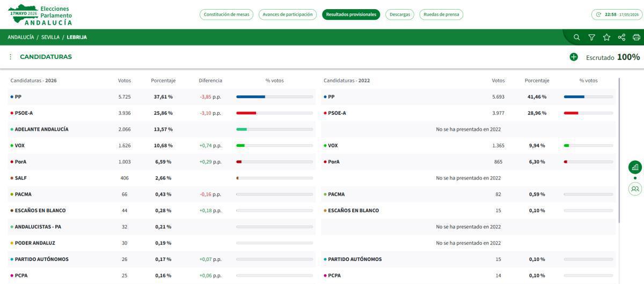Click PODER ANDALUZ candidatura

(x=35, y=243)
